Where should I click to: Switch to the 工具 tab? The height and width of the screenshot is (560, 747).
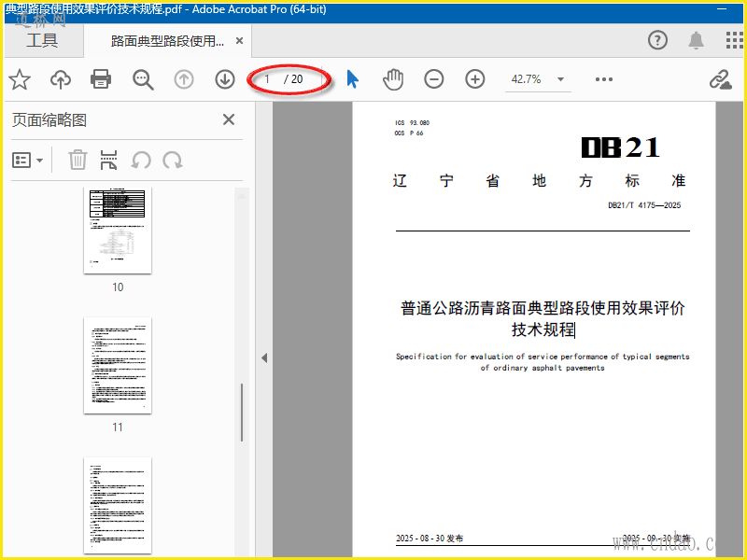pyautogui.click(x=42, y=40)
